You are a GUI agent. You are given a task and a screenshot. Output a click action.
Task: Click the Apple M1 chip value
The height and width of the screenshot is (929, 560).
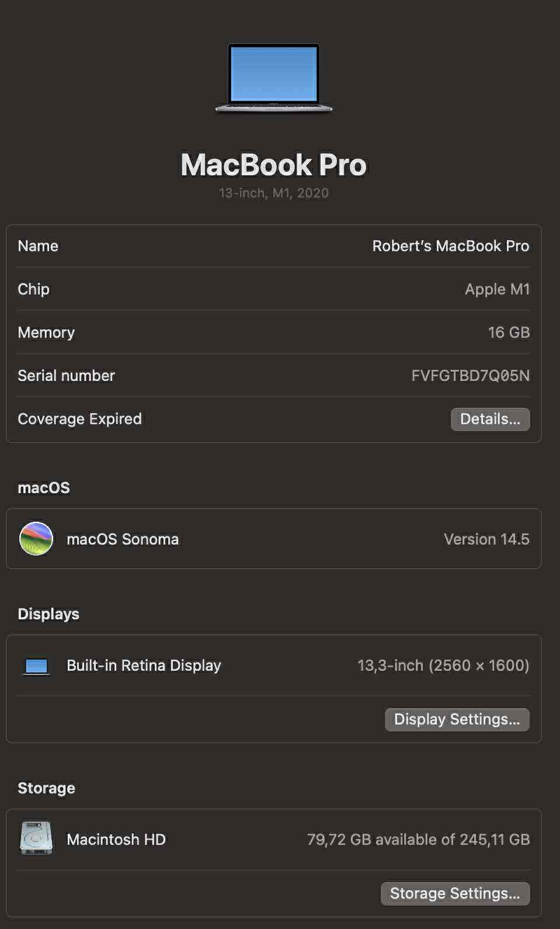(x=497, y=289)
